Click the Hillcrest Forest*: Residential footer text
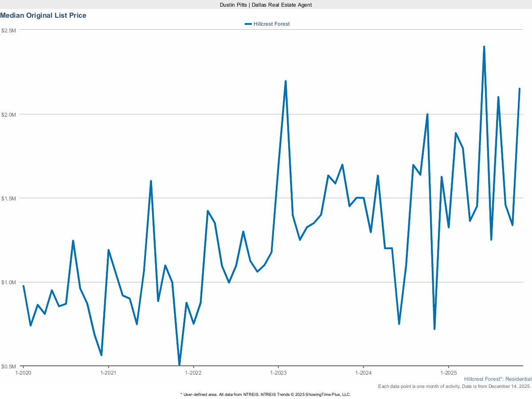532x399 pixels. [x=497, y=379]
